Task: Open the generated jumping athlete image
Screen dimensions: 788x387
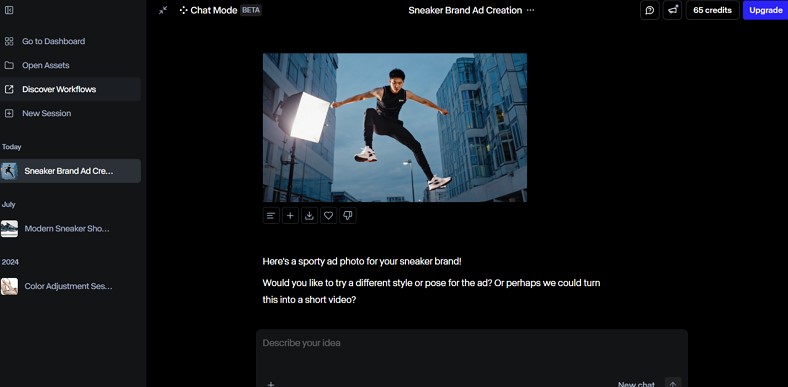Action: coord(395,128)
